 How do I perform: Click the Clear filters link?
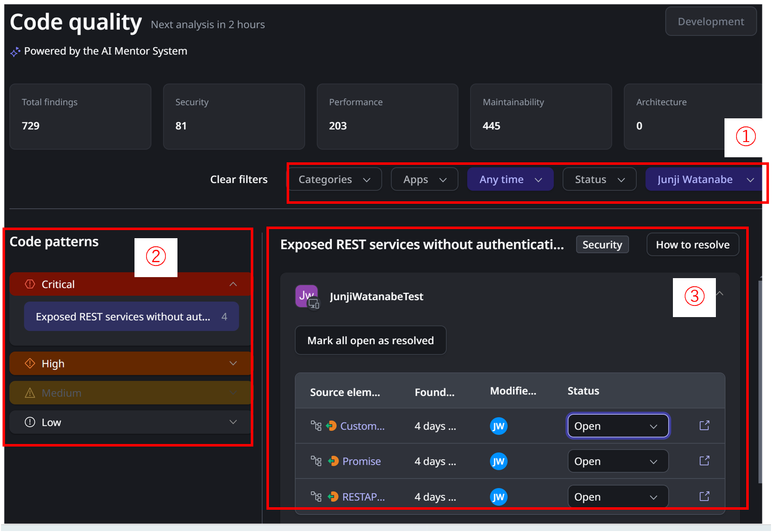click(239, 179)
